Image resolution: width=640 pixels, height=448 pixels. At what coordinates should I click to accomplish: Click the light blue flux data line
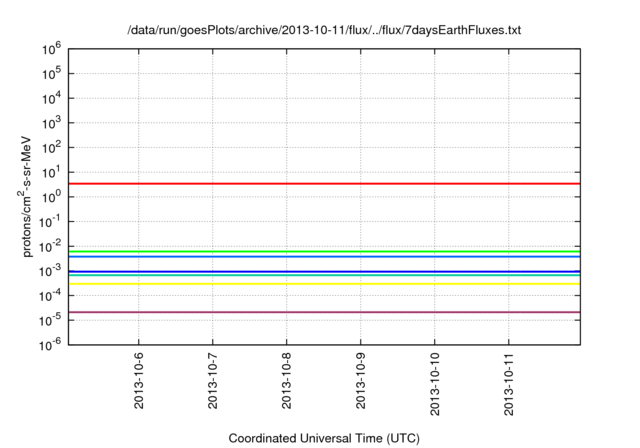(324, 256)
